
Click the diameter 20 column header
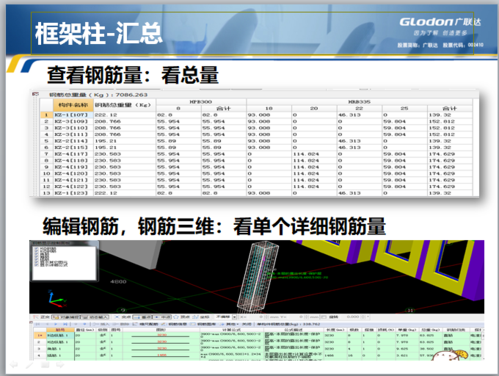tap(314, 108)
